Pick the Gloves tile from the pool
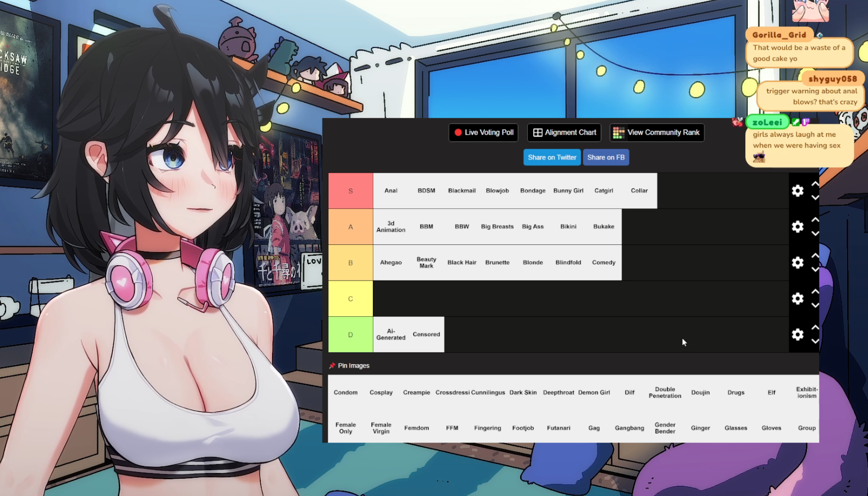This screenshot has height=496, width=868. click(x=771, y=428)
